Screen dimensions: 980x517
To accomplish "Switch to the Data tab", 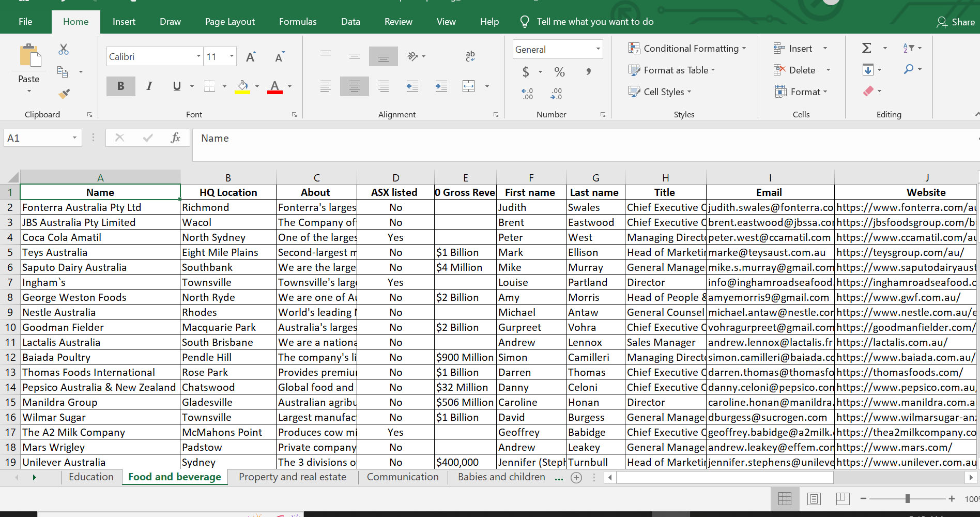I will pos(350,22).
